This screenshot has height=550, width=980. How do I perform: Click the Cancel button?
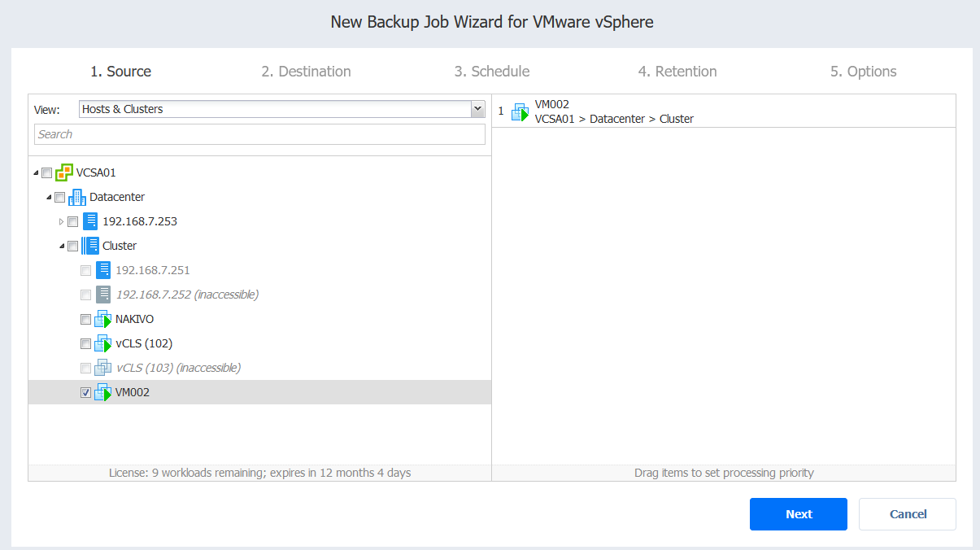click(908, 514)
